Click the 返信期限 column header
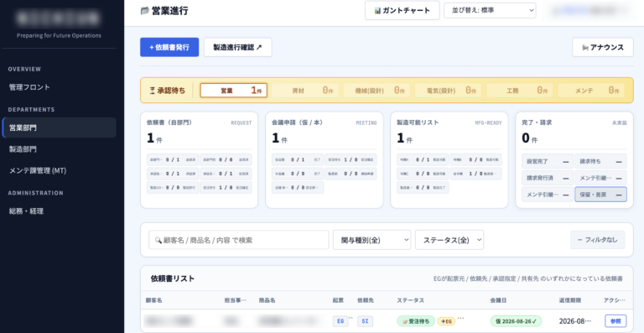The image size is (644, 333). [570, 300]
